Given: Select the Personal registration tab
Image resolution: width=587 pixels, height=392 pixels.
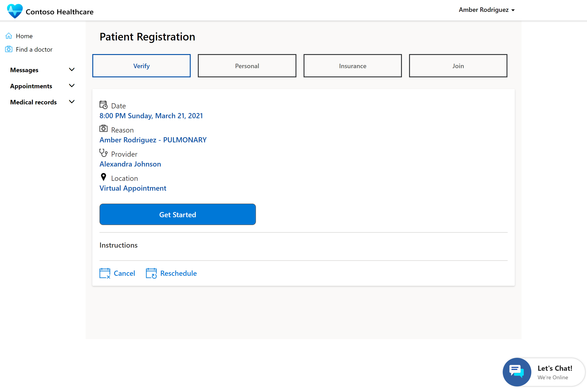Looking at the screenshot, I should click(x=247, y=66).
